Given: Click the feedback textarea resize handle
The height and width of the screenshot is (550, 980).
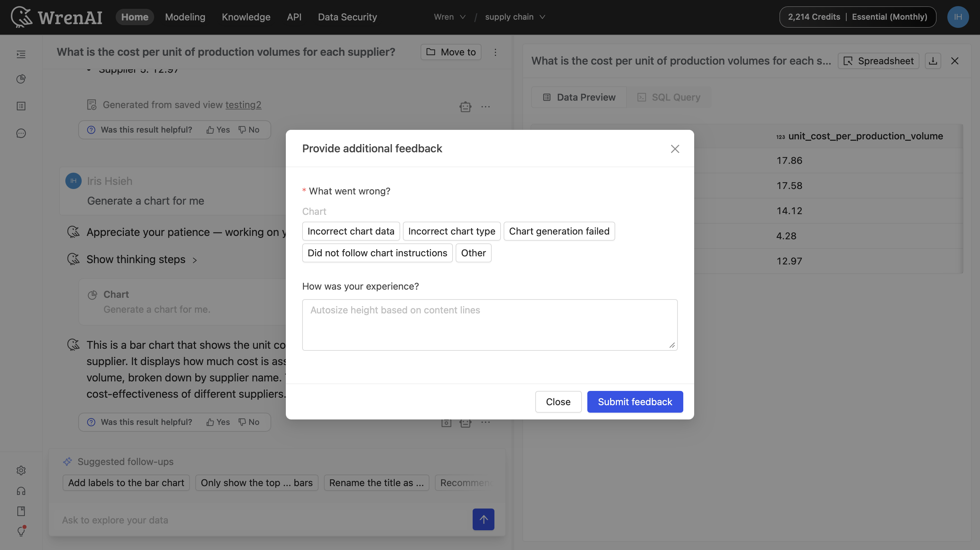Looking at the screenshot, I should (x=673, y=345).
